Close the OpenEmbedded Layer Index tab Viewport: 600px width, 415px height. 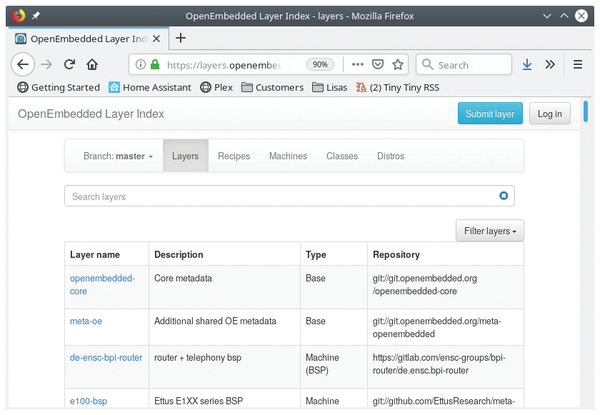156,39
